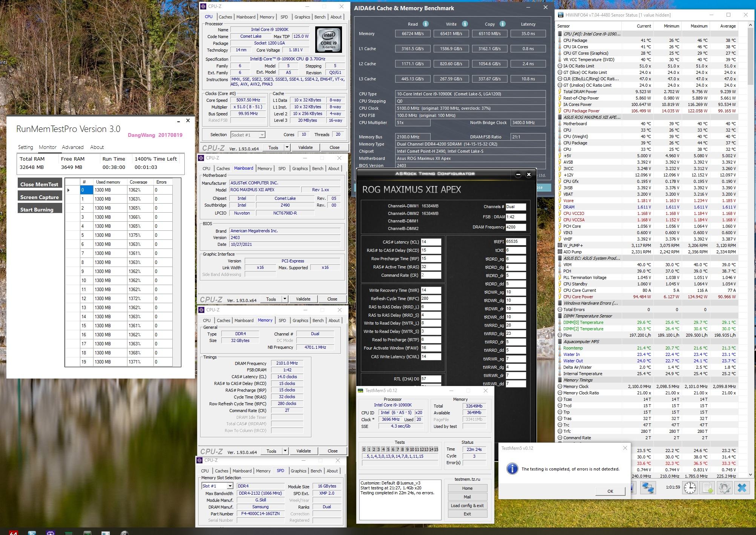Screen dimensions: 756x535
Task: Click Start Burning button
Action: [40, 209]
